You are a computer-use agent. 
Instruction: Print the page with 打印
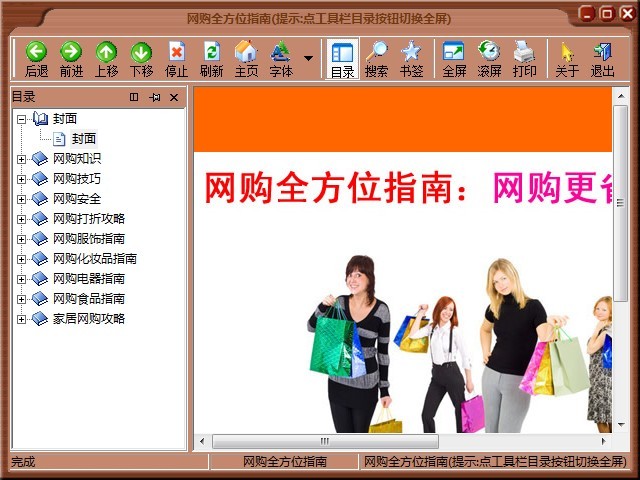524,59
